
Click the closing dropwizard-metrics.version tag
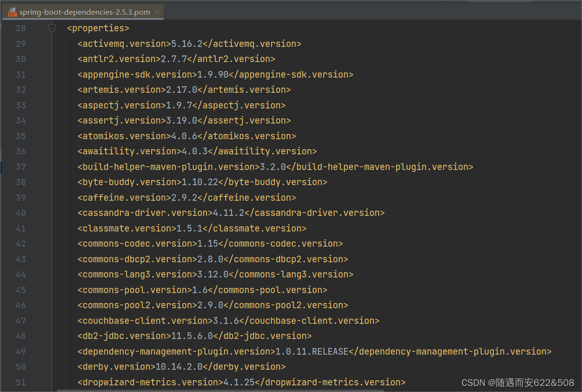pos(330,382)
